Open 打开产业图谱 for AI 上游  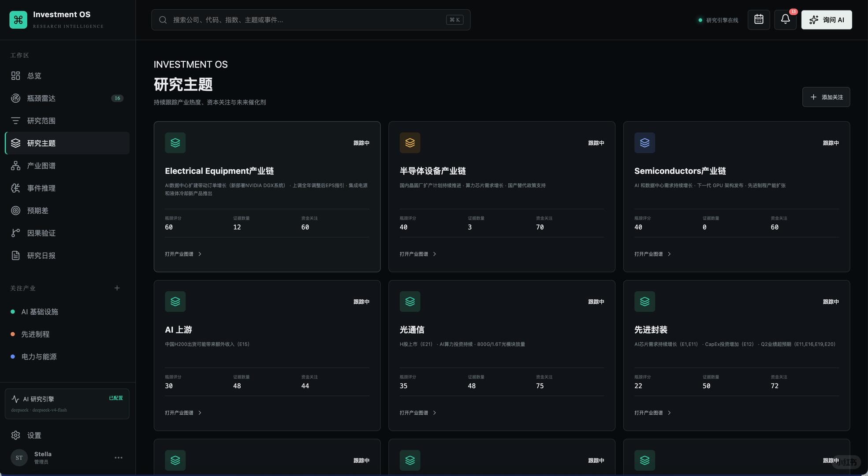(x=183, y=413)
